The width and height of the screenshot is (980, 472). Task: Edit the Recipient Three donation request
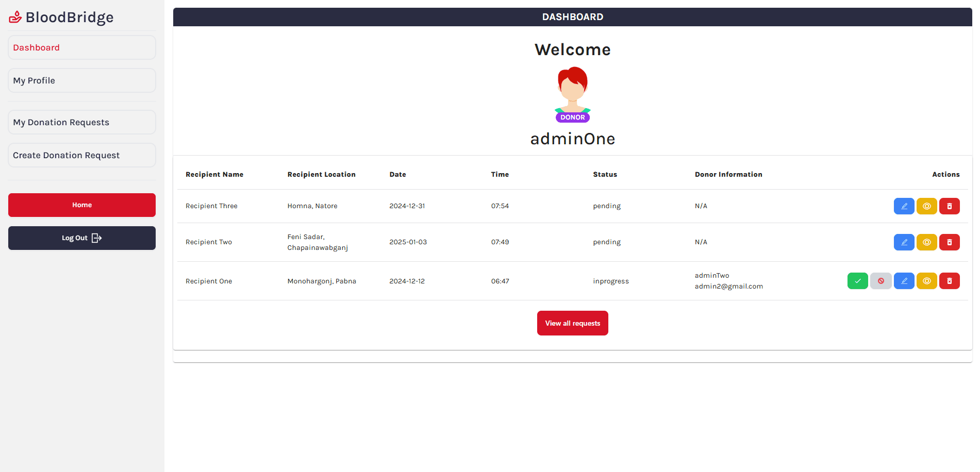[x=903, y=206]
